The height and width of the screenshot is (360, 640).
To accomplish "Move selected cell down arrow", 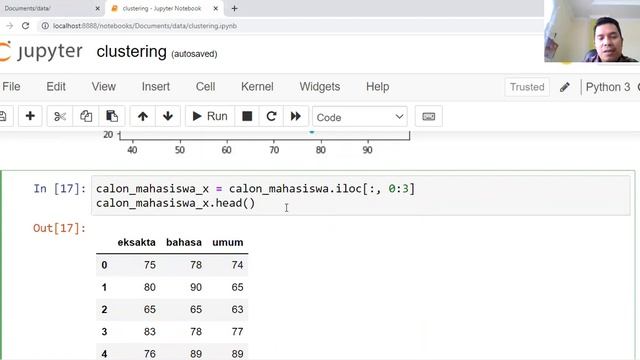I will pyautogui.click(x=167, y=116).
